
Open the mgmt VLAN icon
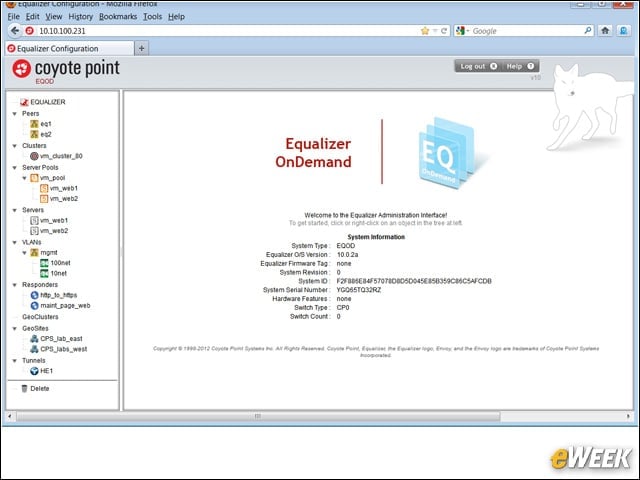(x=34, y=253)
